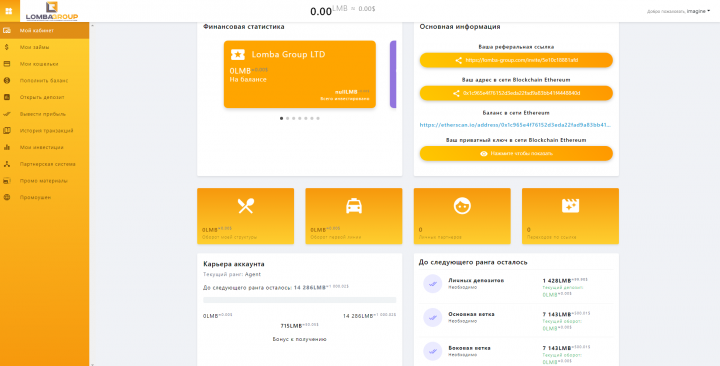Viewport: 720px width, 366px height.
Task: Open Мои займы in the sidebar
Action: (45, 47)
